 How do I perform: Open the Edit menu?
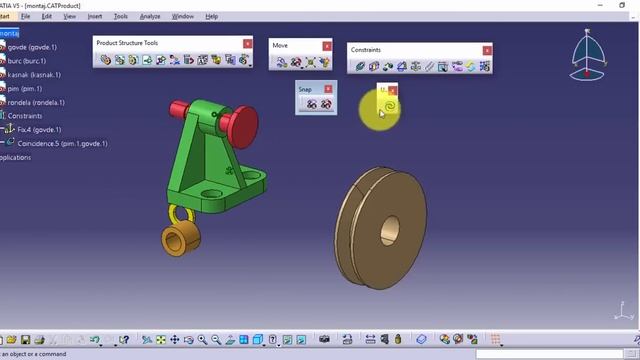click(47, 16)
